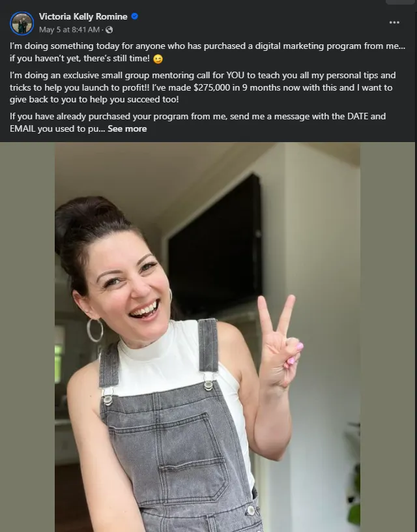This screenshot has width=417, height=532.
Task: Click the right olive margin beside photo
Action: pos(387,337)
